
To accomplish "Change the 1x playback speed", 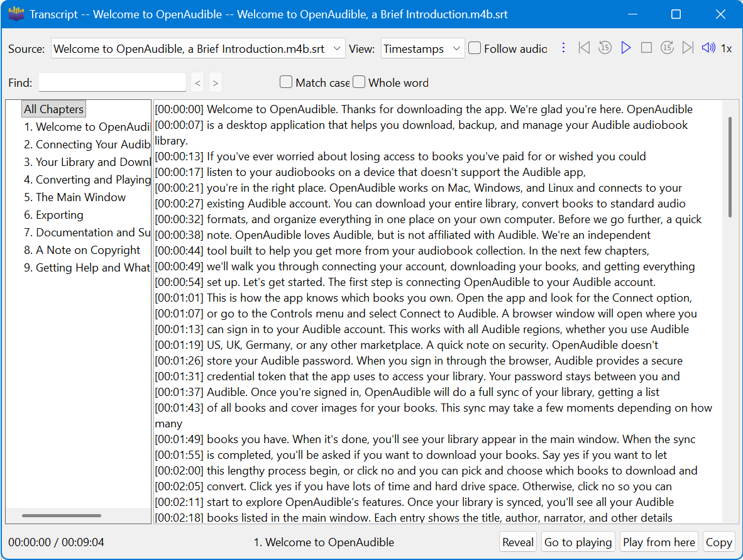I will click(727, 48).
